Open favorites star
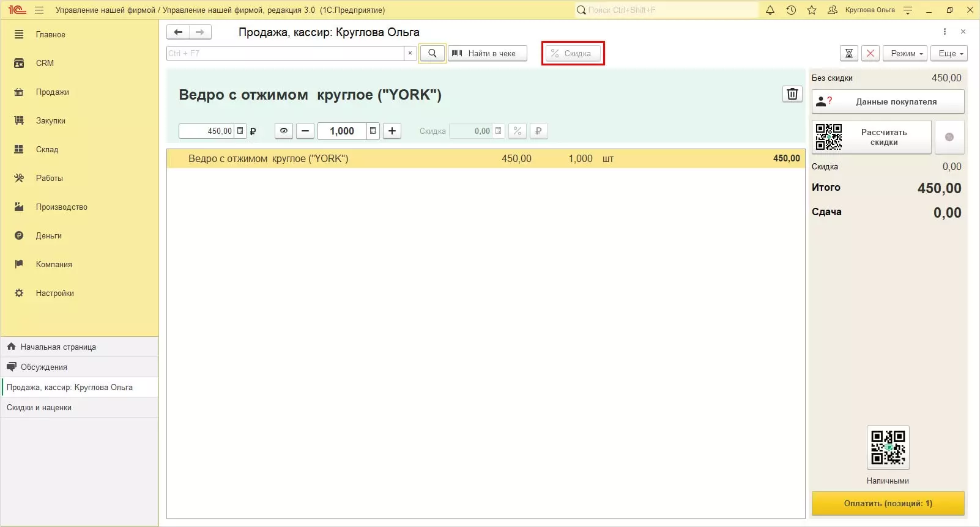 point(812,10)
